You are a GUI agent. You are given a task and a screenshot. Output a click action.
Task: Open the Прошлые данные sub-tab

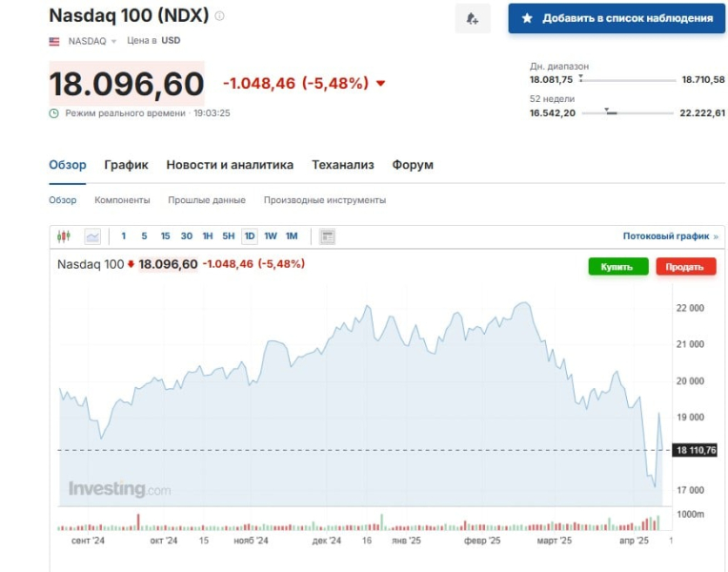click(x=207, y=200)
